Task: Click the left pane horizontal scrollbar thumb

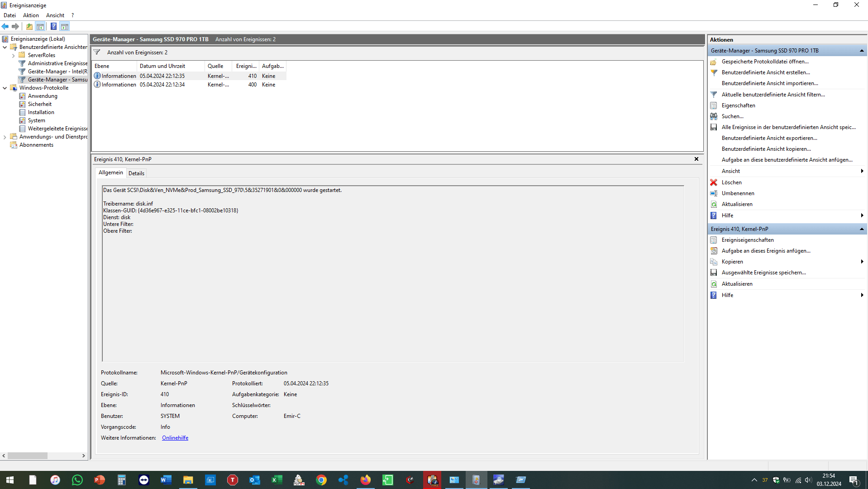Action: (28, 456)
